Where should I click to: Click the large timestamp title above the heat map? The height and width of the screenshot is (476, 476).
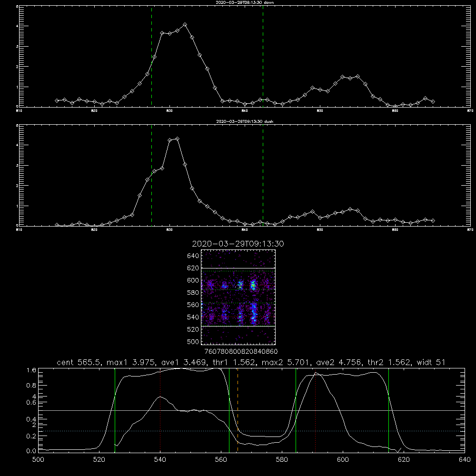[238, 244]
